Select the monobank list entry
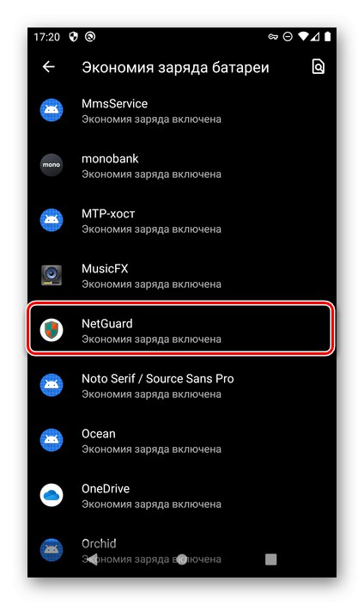 pyautogui.click(x=182, y=166)
